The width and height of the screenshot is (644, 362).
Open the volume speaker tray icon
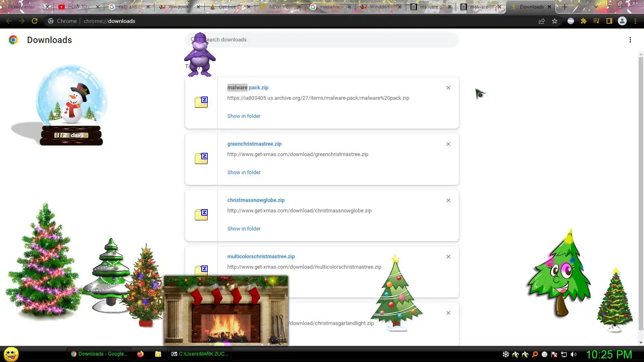click(574, 354)
